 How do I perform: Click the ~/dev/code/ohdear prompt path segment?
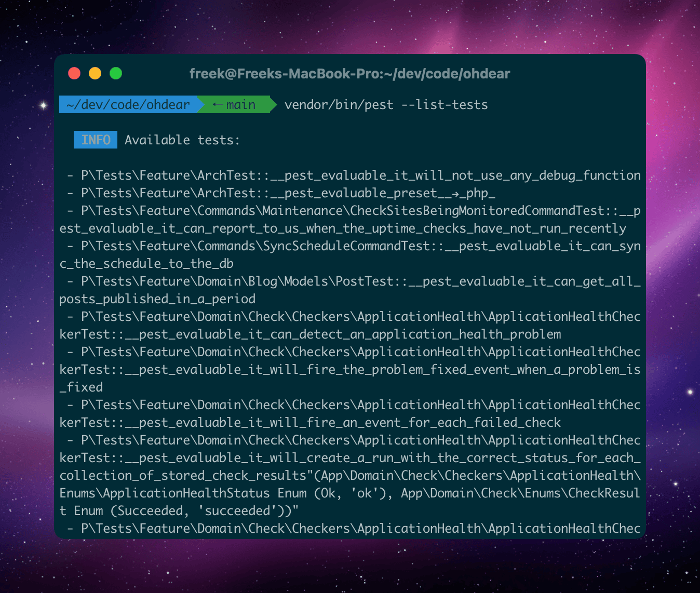point(128,104)
